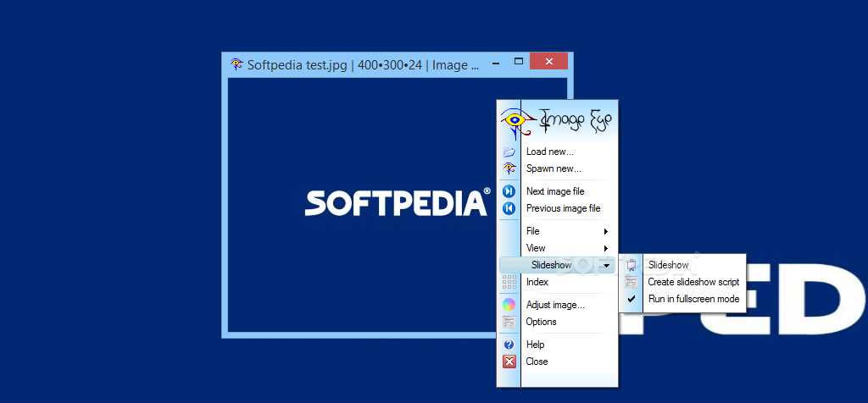
Task: Select Run in fullscreen mode text
Action: (693, 299)
